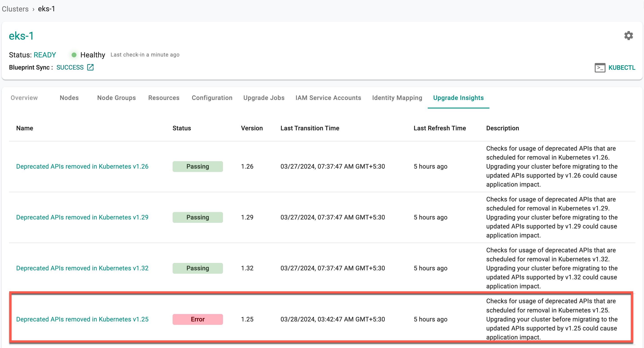Click the Node Groups tab

point(117,98)
